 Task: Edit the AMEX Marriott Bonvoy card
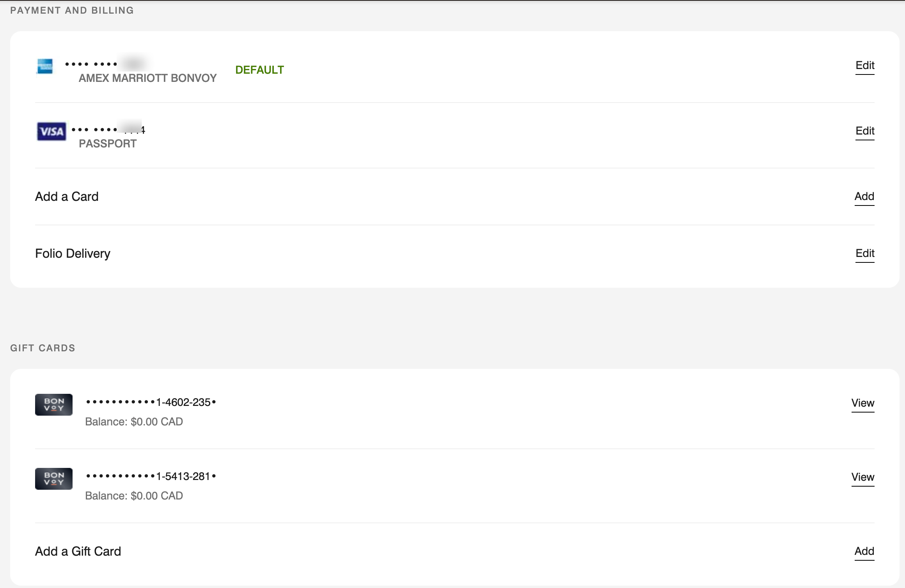point(864,66)
